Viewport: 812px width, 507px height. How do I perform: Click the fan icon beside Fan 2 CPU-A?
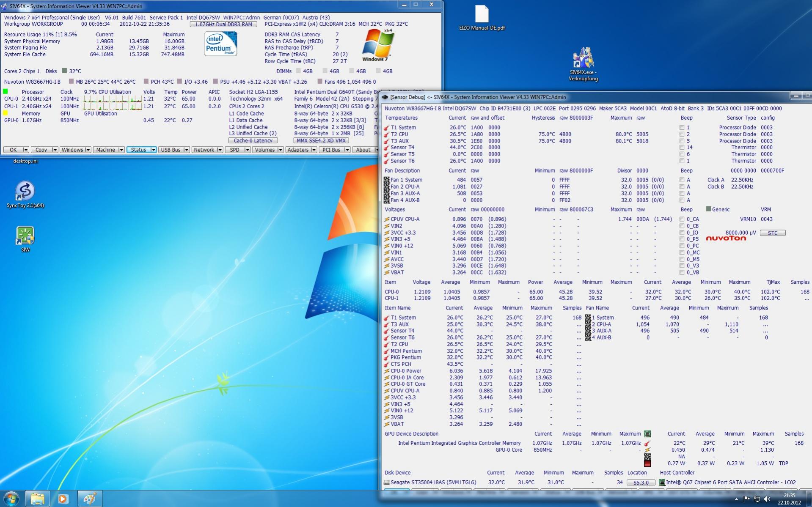click(386, 186)
